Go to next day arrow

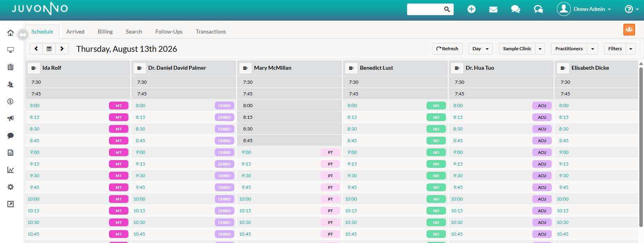click(62, 49)
